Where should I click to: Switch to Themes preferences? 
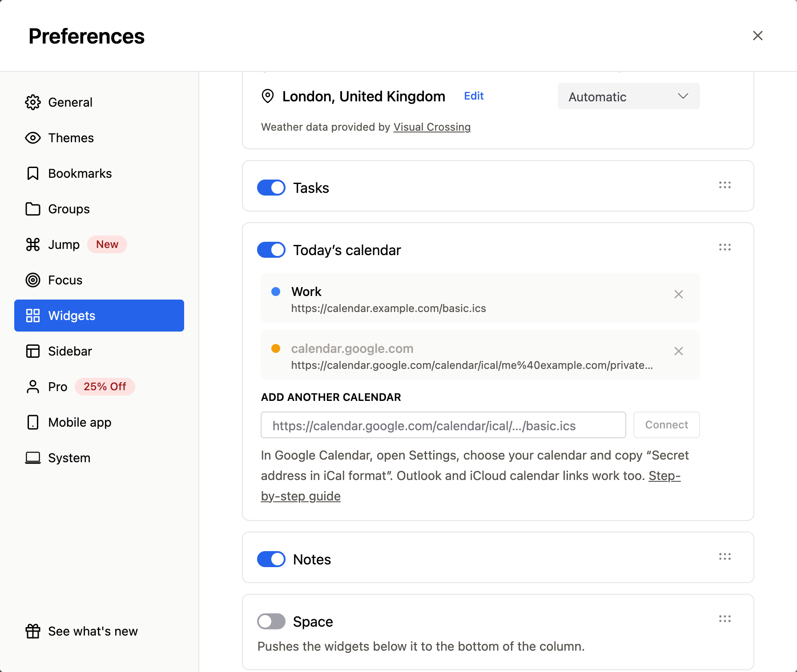[99, 138]
